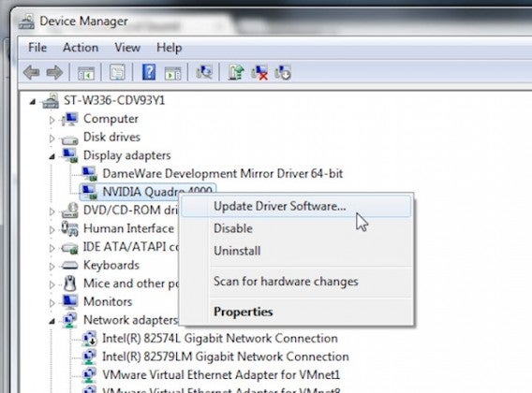Click the Intel 82574L adapter icon
The image size is (532, 393).
[x=90, y=339]
